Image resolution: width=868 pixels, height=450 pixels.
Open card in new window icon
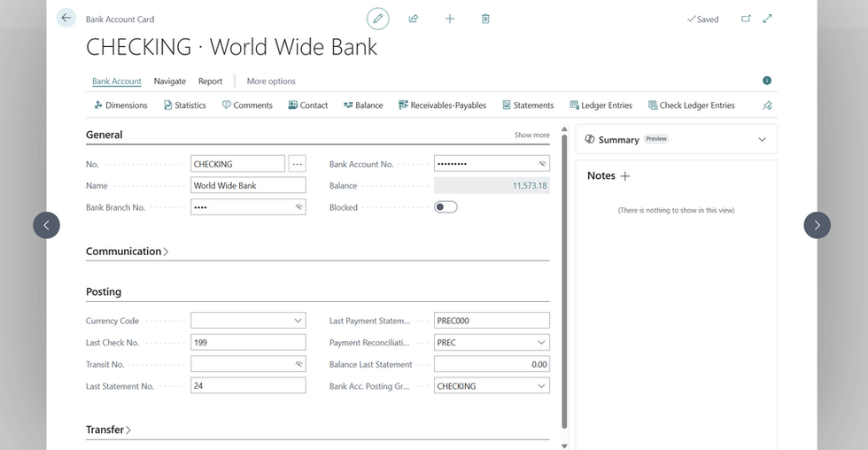point(746,19)
